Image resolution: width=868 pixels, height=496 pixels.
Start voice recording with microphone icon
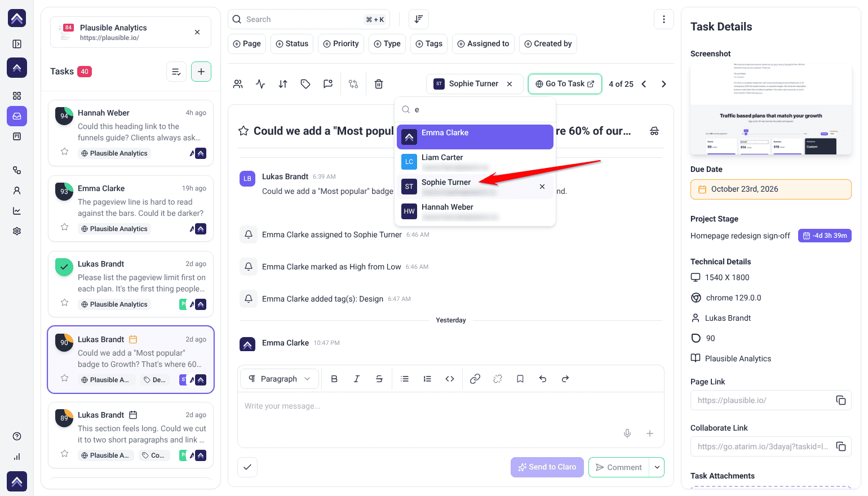tap(627, 433)
